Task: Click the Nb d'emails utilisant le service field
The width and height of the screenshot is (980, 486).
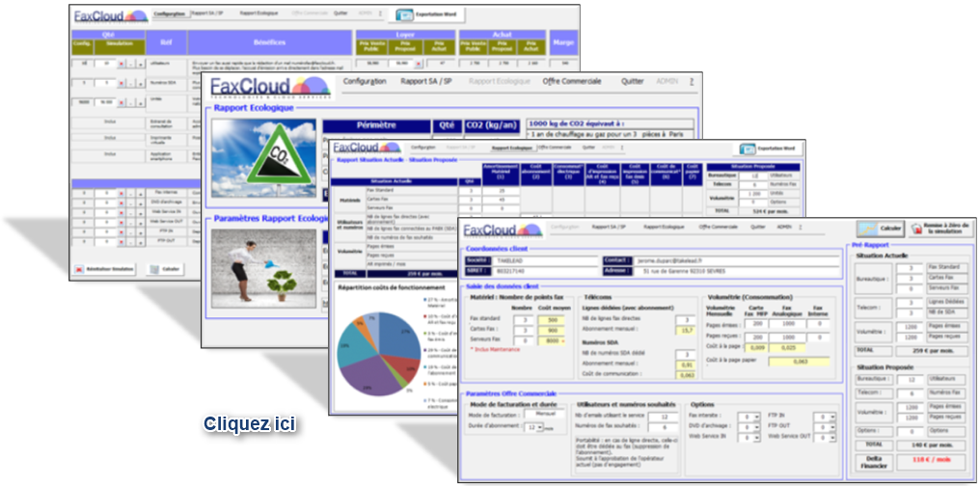Action: 663,417
